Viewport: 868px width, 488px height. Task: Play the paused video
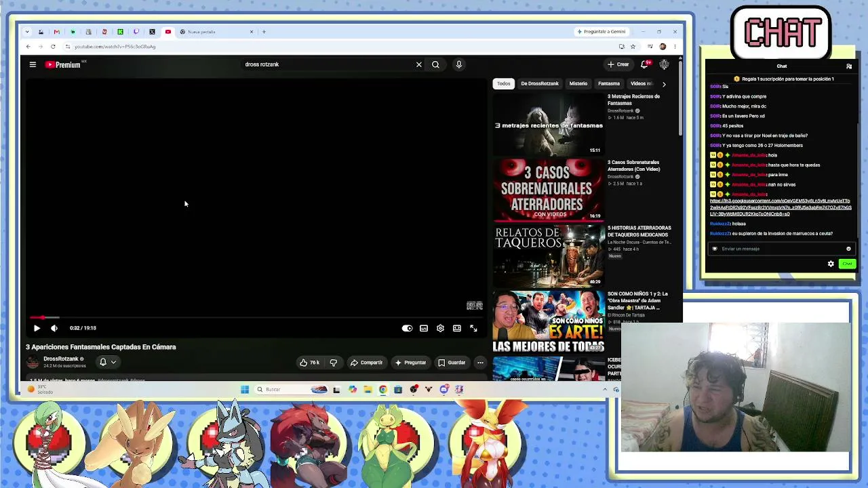point(37,328)
